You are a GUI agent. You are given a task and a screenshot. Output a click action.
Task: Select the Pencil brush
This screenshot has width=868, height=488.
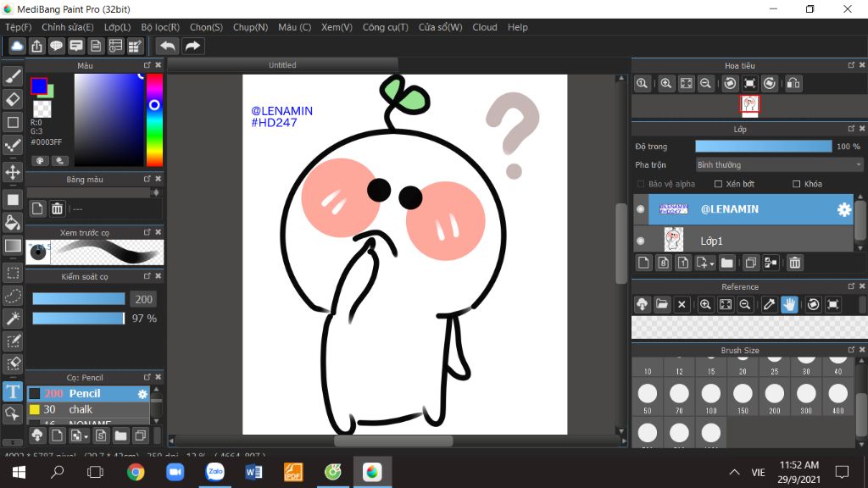pyautogui.click(x=88, y=393)
